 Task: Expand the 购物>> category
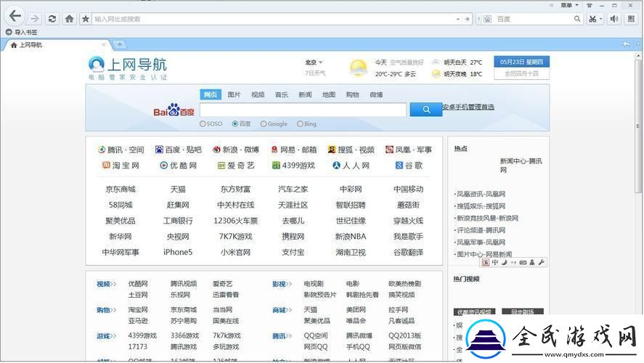[107, 309]
